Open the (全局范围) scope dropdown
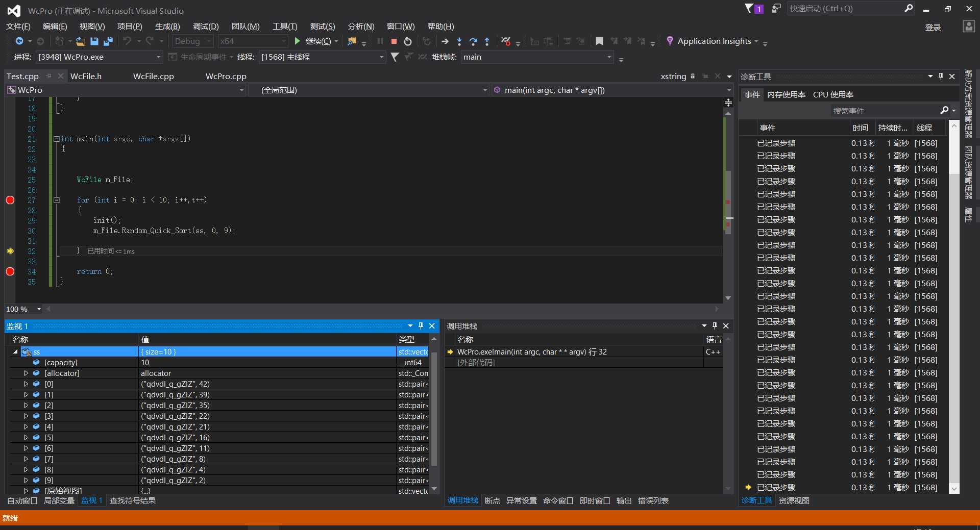 point(369,90)
